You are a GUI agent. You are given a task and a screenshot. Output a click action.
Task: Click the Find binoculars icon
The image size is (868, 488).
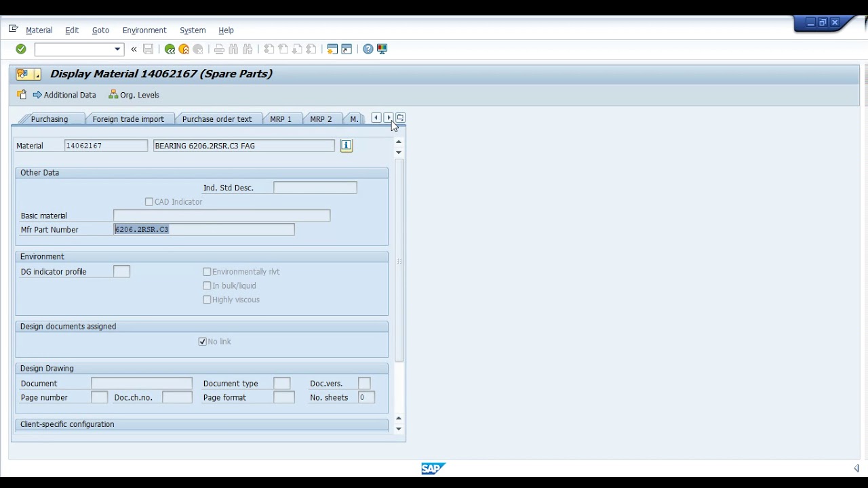coord(233,49)
